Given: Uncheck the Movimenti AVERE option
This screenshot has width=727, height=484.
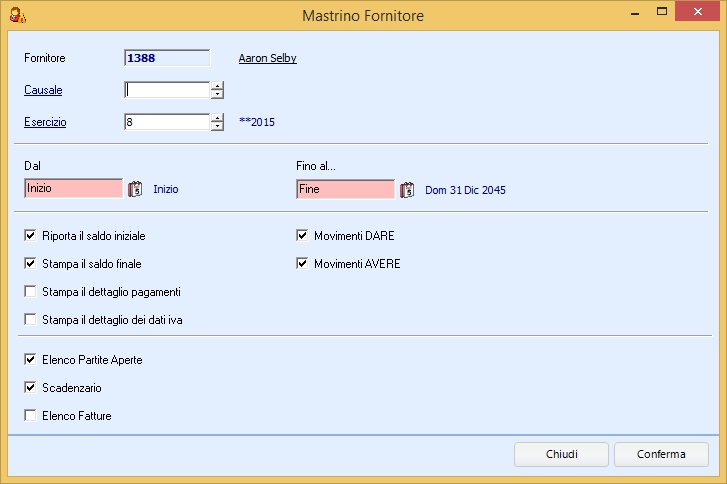Looking at the screenshot, I should click(303, 264).
